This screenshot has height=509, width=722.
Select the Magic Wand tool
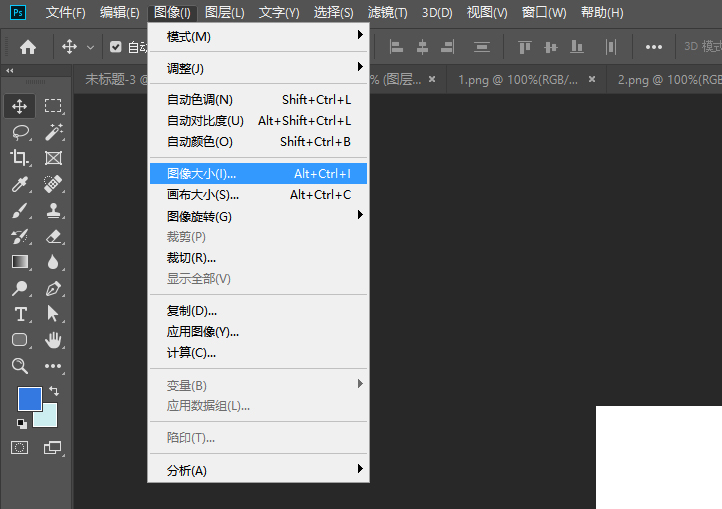[53, 132]
